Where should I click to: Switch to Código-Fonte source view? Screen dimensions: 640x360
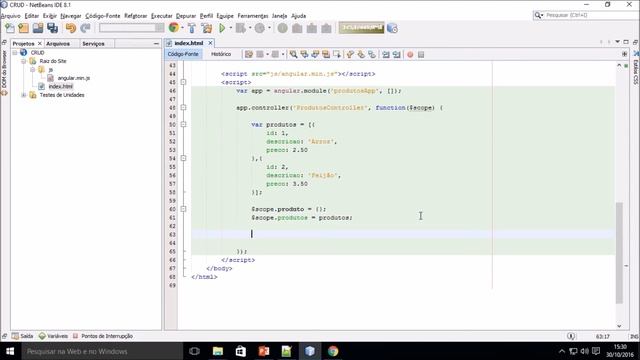183,54
